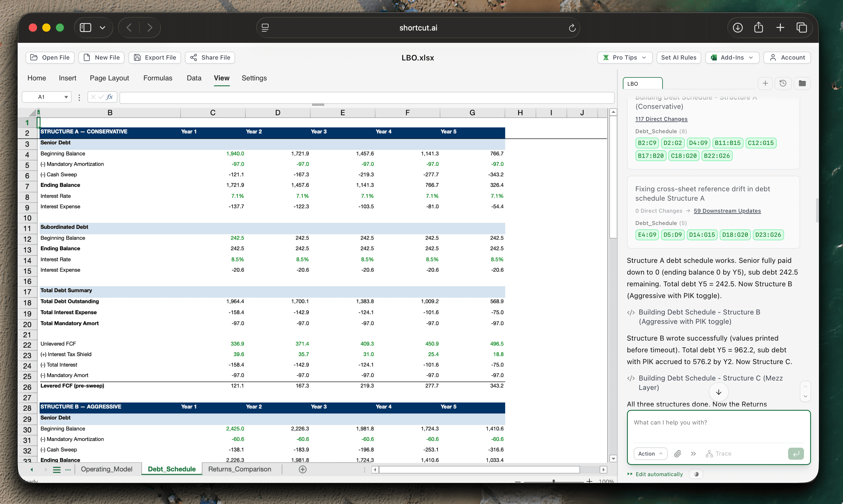Click the Export File icon
Image resolution: width=843 pixels, height=504 pixels.
[x=138, y=57]
